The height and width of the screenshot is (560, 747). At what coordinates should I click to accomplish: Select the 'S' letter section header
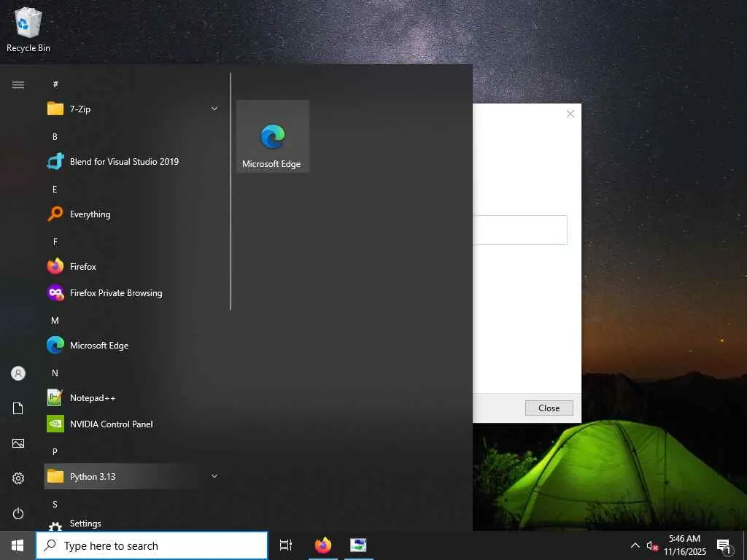(x=55, y=505)
